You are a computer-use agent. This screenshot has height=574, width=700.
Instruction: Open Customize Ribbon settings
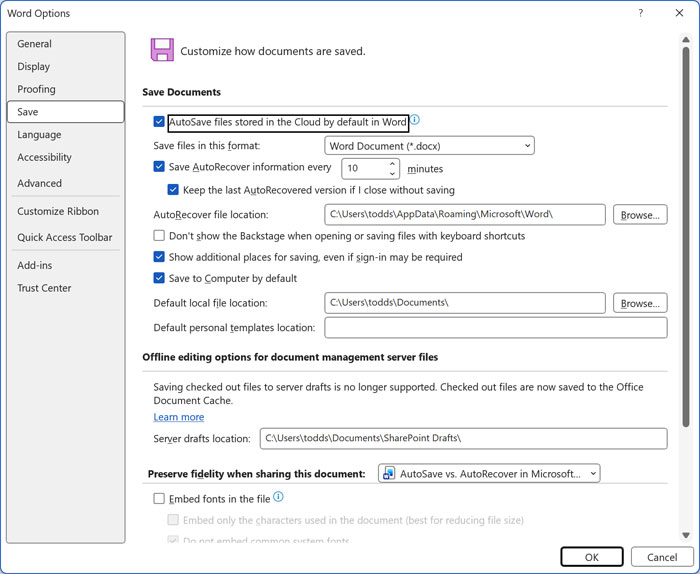66,211
